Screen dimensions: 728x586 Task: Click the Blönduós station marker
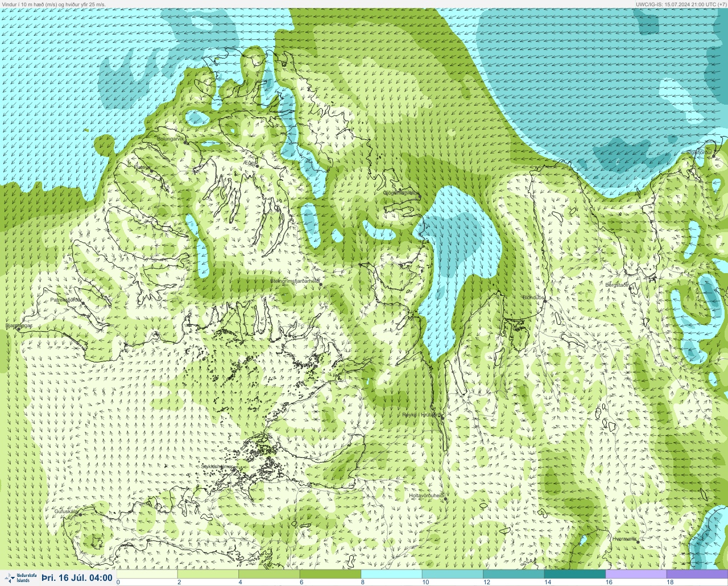point(544,301)
